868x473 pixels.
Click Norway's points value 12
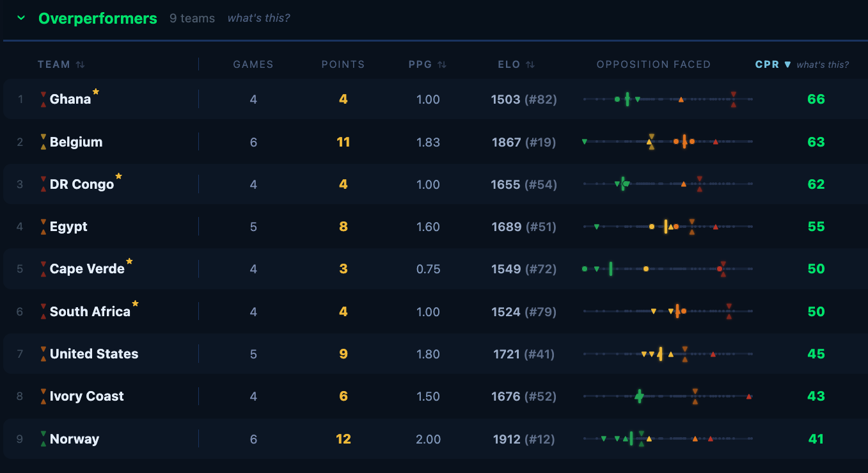click(x=343, y=439)
